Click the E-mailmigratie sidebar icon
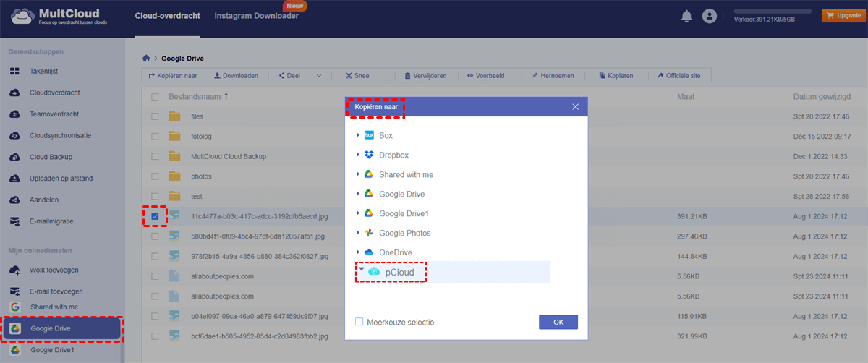The height and width of the screenshot is (363, 868). pos(14,221)
